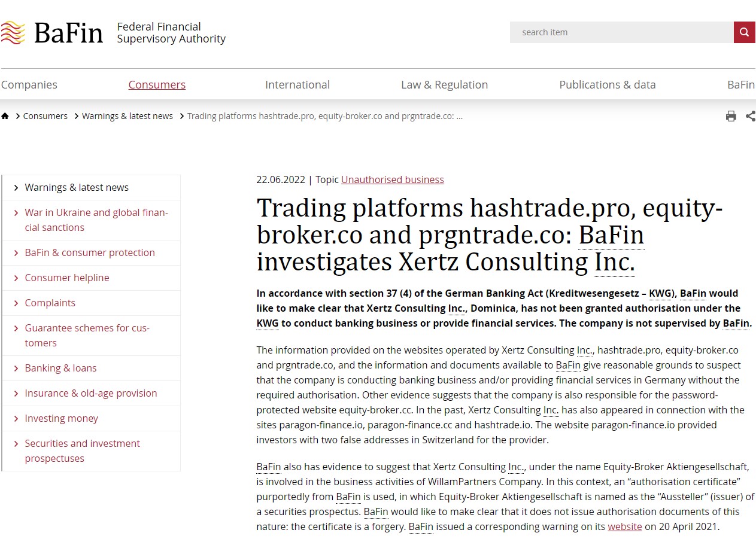Image resolution: width=756 pixels, height=539 pixels.
Task: Open BaFin & consumer protection sidebar item
Action: click(90, 252)
